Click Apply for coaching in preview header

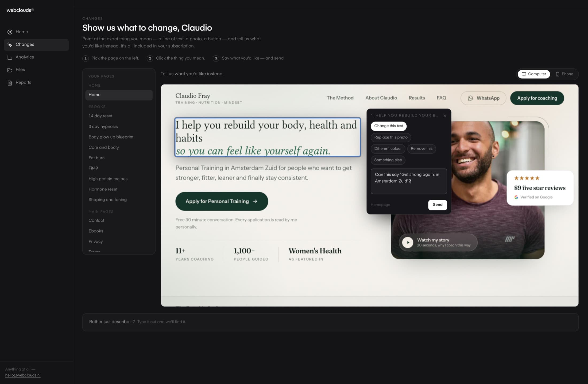coord(537,98)
